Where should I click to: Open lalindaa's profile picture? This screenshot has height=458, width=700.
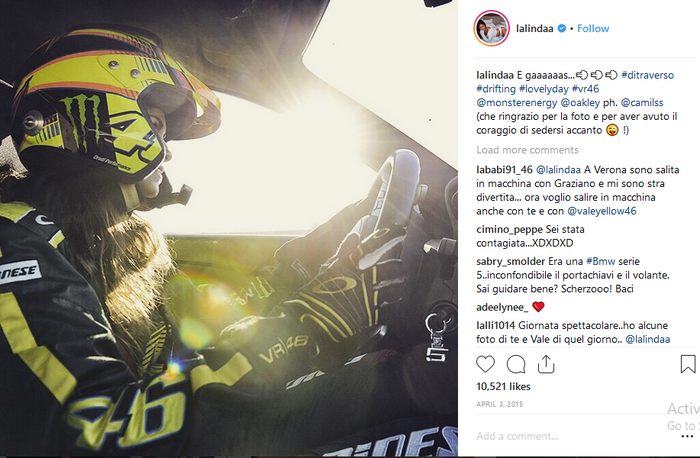[492, 29]
